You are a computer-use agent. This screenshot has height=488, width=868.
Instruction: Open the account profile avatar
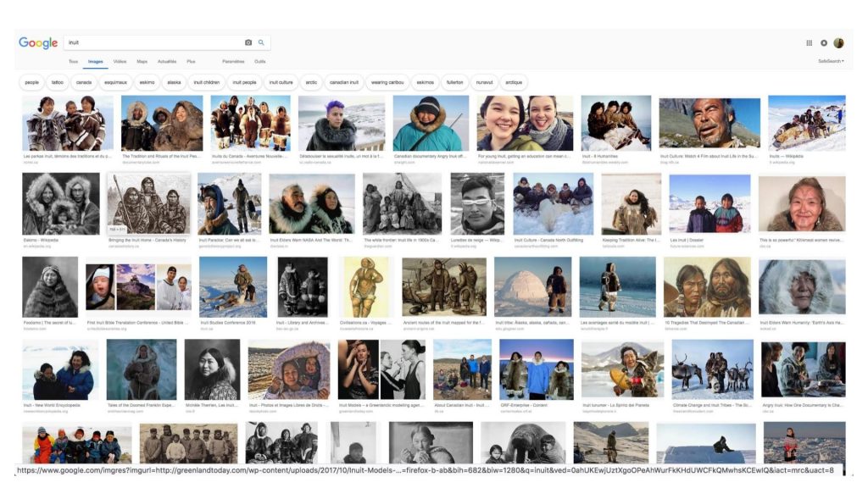tap(838, 43)
